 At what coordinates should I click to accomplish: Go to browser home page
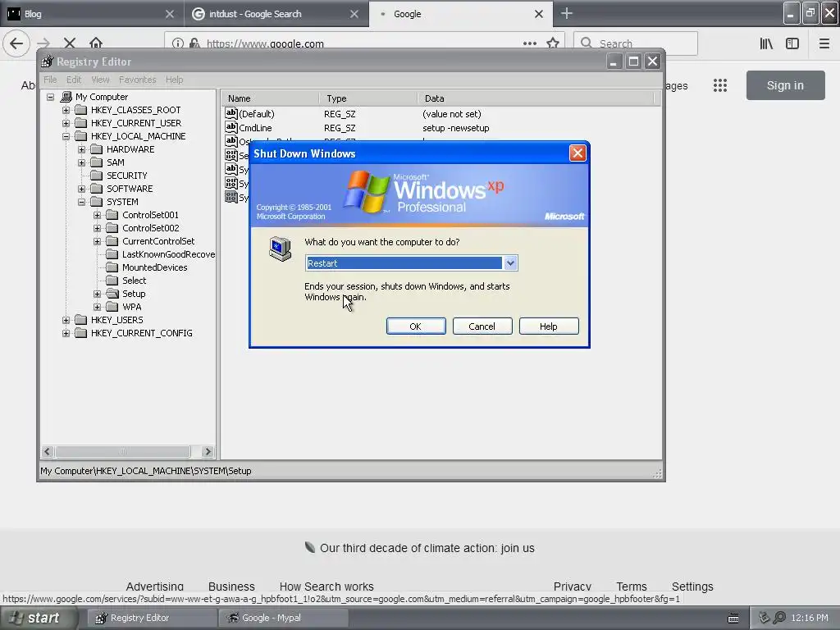96,43
